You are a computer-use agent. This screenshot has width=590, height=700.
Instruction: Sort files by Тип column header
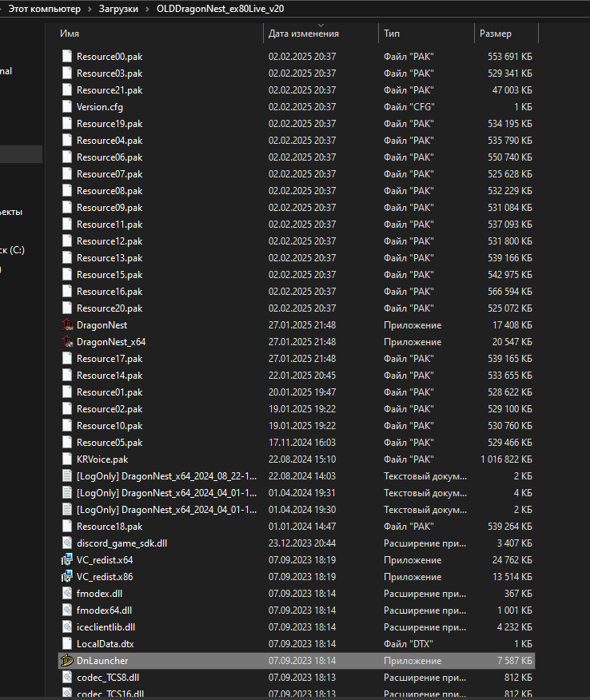(392, 34)
